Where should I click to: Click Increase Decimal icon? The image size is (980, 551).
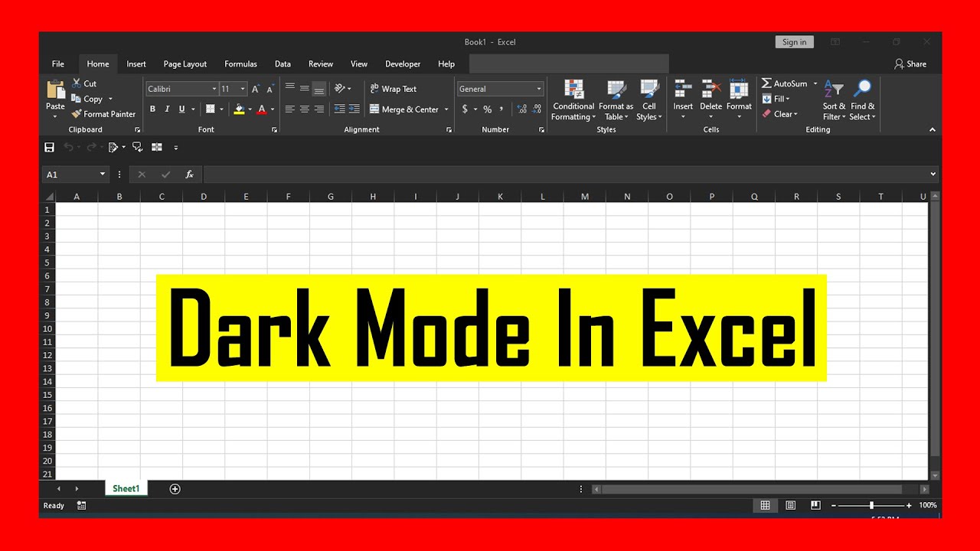(522, 109)
